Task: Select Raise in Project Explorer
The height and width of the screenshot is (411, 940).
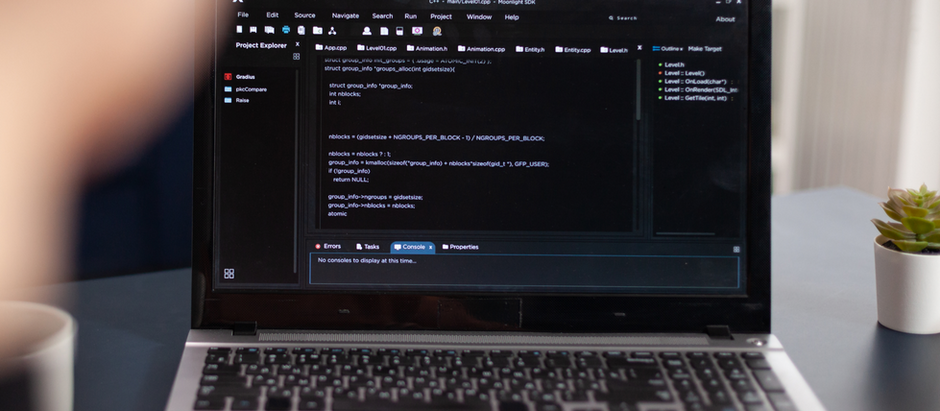Action: tap(242, 100)
